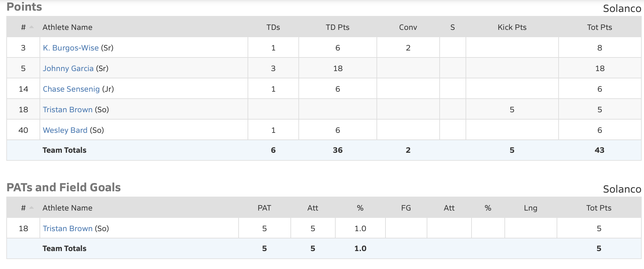Click the Chase Sensenig link
Screen dimensions: 644x269
[x=71, y=89]
